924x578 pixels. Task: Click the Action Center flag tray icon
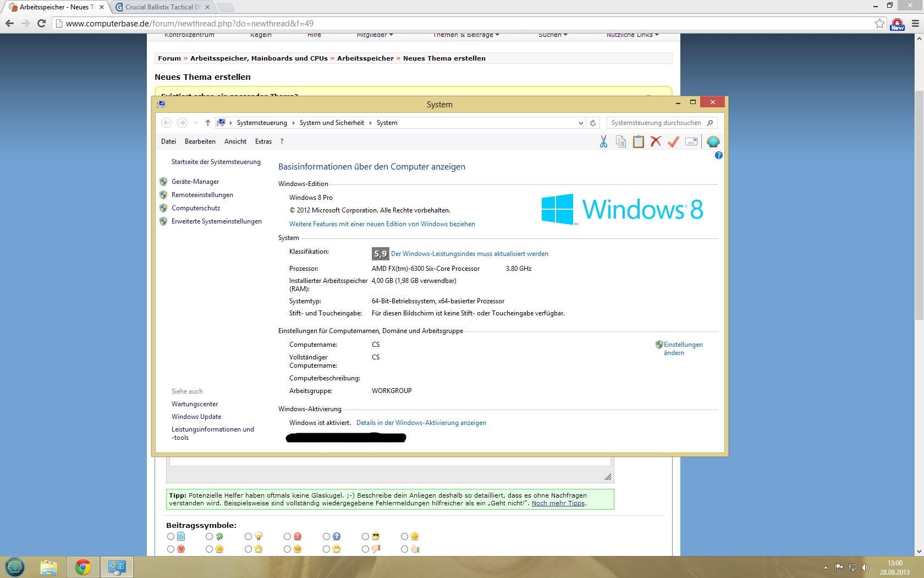coord(839,568)
